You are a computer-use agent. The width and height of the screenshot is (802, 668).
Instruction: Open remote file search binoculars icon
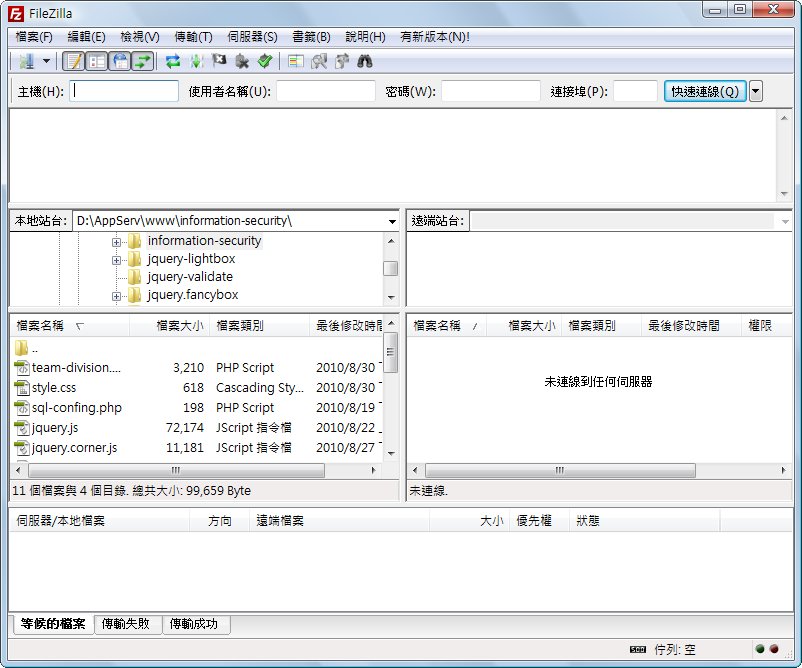[365, 61]
